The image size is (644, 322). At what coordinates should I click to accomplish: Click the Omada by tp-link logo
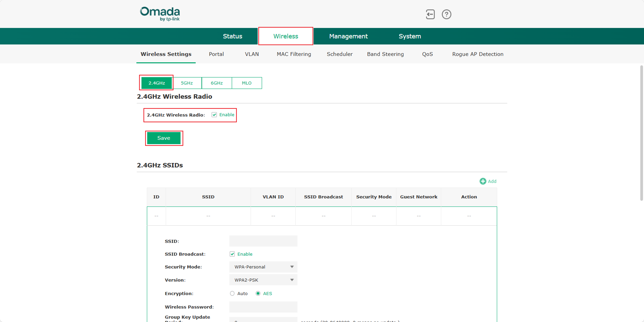(x=160, y=14)
